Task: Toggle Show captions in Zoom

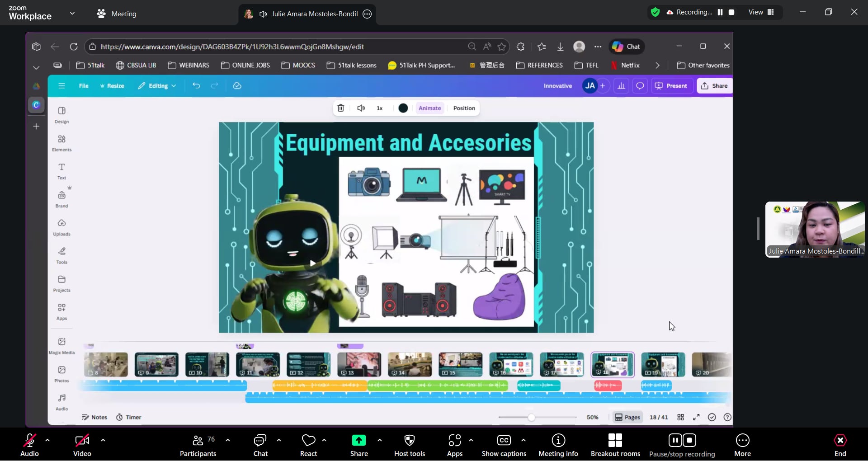Action: click(x=504, y=445)
